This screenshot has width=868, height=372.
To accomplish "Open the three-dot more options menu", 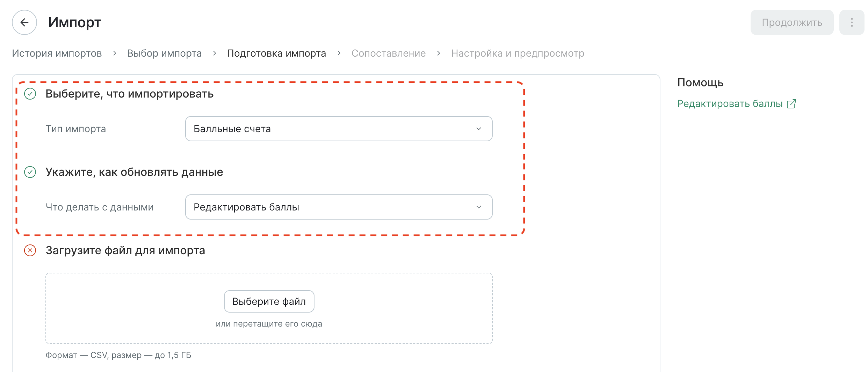I will click(852, 22).
